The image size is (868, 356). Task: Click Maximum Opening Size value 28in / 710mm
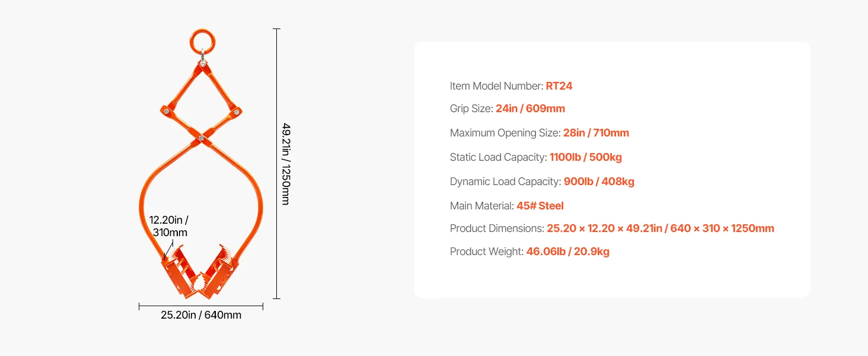596,133
